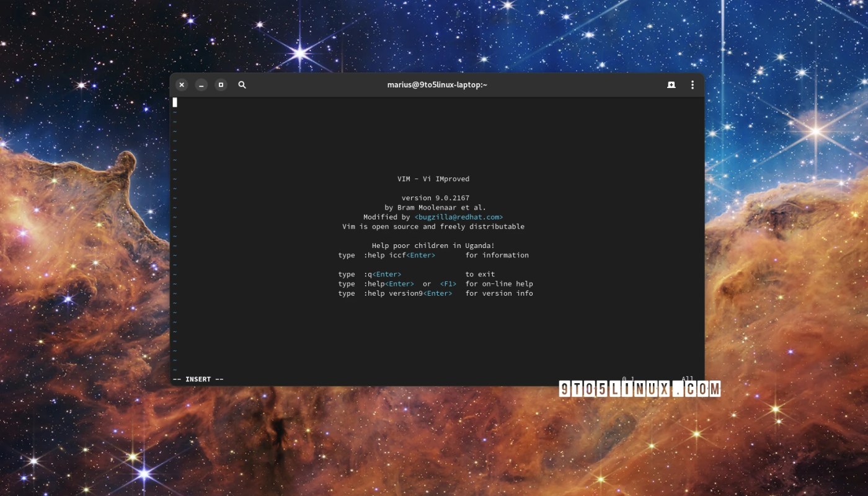The width and height of the screenshot is (868, 496).
Task: Click the bugzilla@redhat.com address
Action: click(459, 217)
